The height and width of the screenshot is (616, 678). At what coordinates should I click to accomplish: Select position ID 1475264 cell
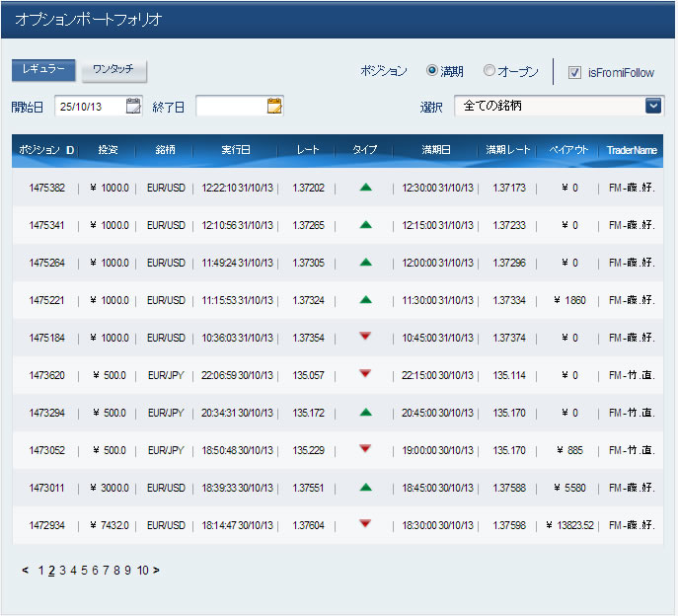click(x=46, y=263)
